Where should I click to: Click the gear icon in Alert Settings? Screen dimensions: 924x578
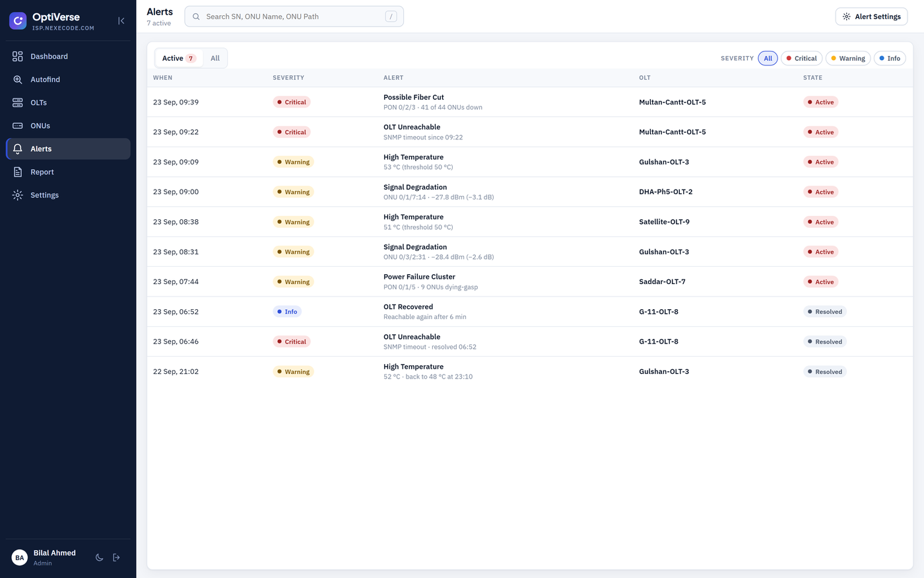[x=847, y=17]
